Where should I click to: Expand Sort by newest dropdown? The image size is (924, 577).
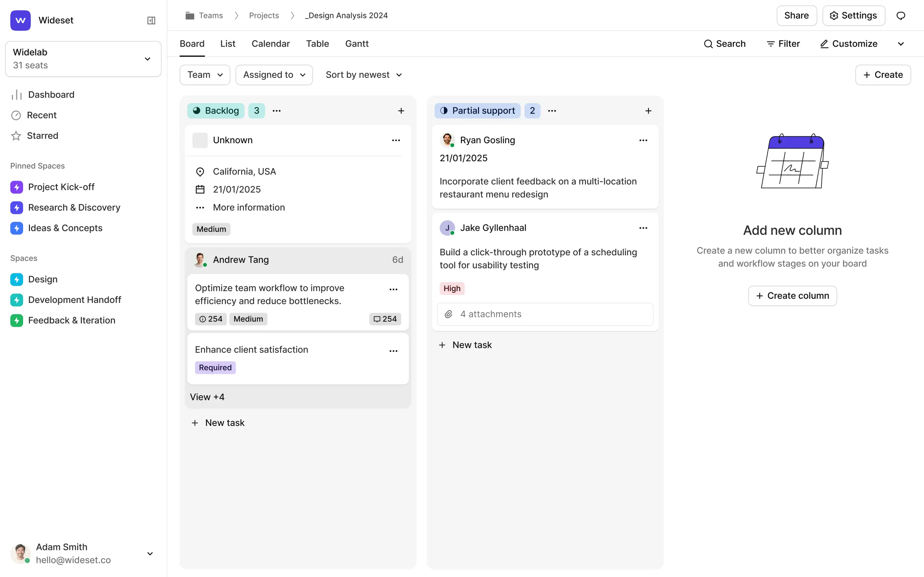tap(363, 75)
